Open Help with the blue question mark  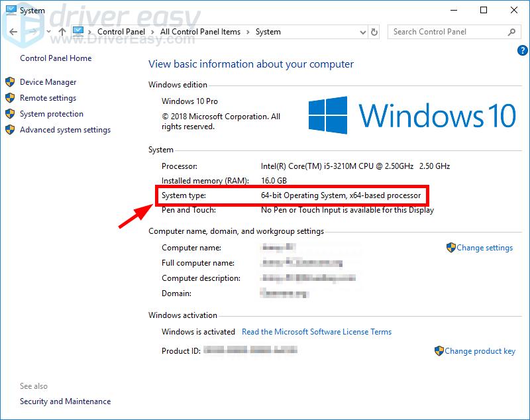tap(522, 51)
